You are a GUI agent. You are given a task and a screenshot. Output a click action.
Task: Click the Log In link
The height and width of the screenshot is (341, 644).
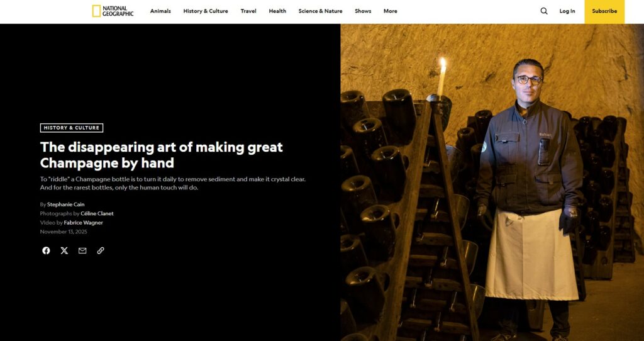tap(567, 11)
